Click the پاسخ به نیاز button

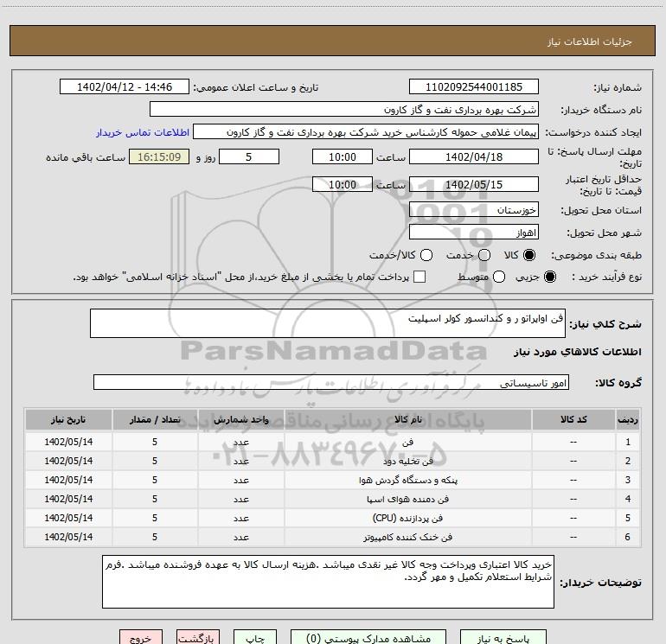(503, 638)
